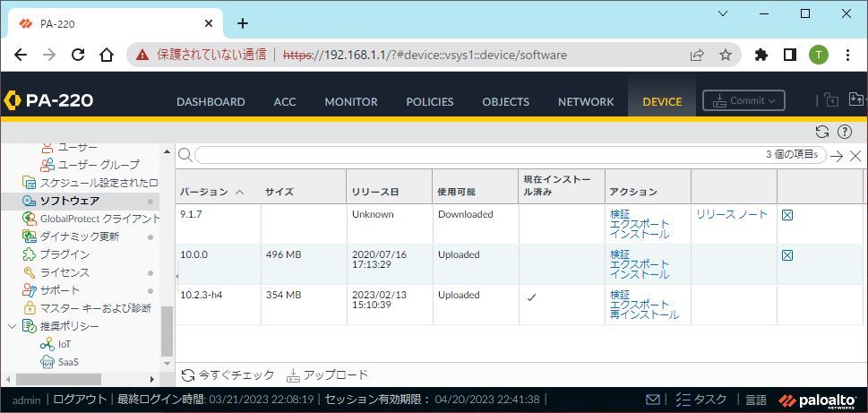Image resolution: width=868 pixels, height=413 pixels.
Task: Click the browser address bar URL
Action: click(x=425, y=55)
